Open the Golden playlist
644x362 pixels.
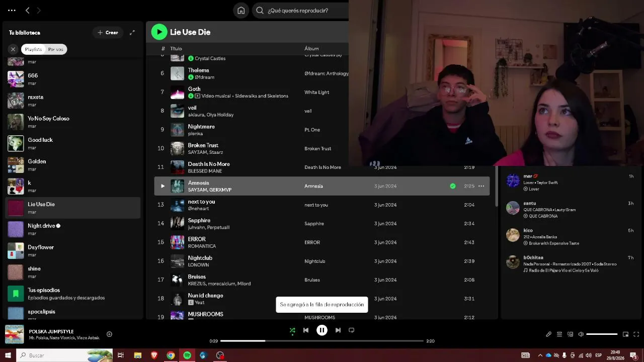coord(73,165)
